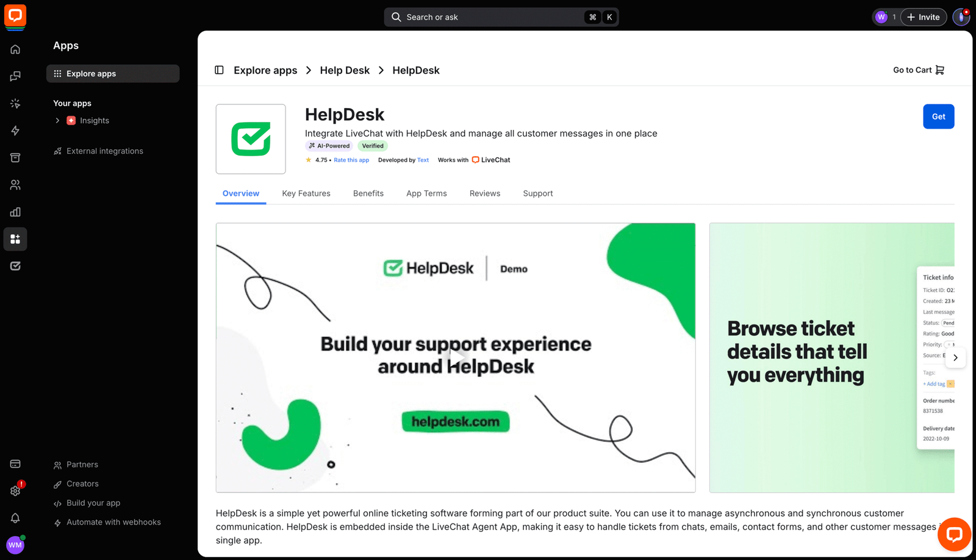Switch to Reviews tab
Screen dimensions: 976x560
(x=485, y=193)
